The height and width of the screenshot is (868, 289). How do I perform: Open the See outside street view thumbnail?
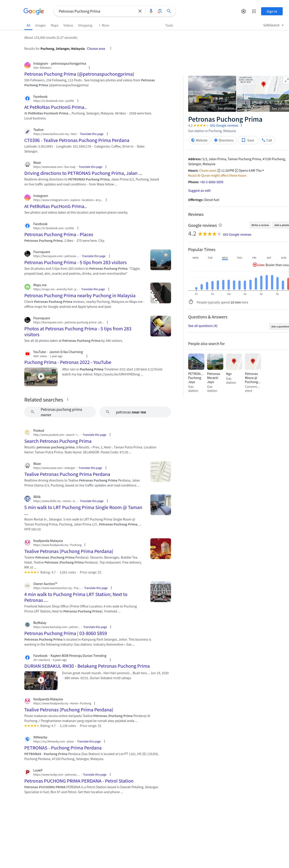click(x=263, y=103)
